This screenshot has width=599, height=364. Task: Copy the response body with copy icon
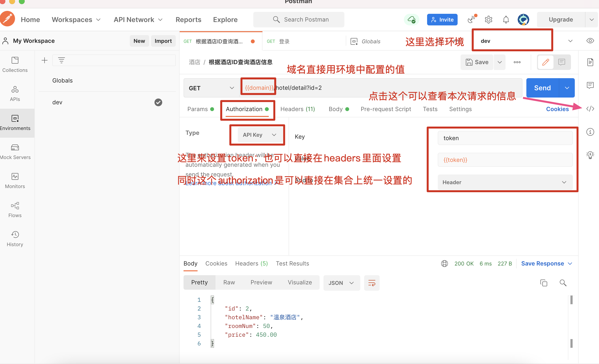[544, 283]
